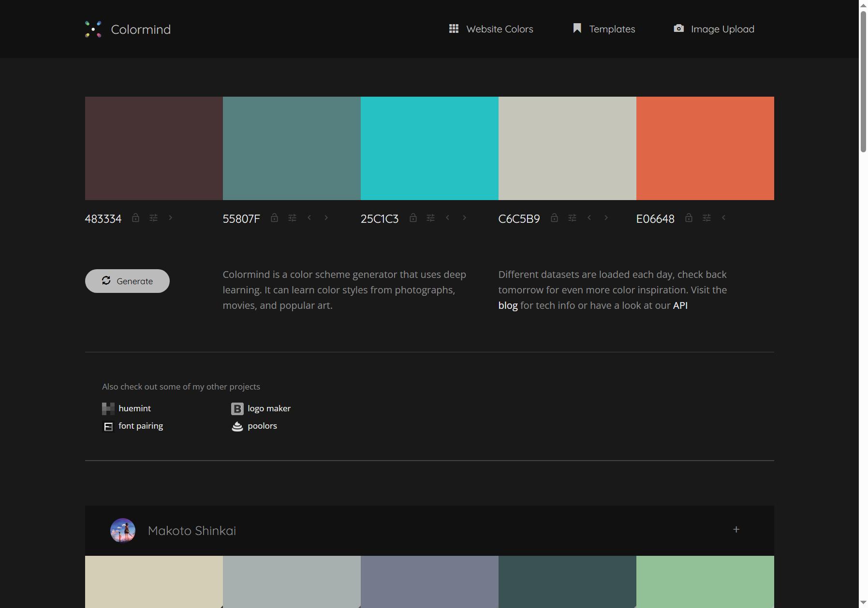This screenshot has width=868, height=608.
Task: Open the huemint project link
Action: [134, 408]
